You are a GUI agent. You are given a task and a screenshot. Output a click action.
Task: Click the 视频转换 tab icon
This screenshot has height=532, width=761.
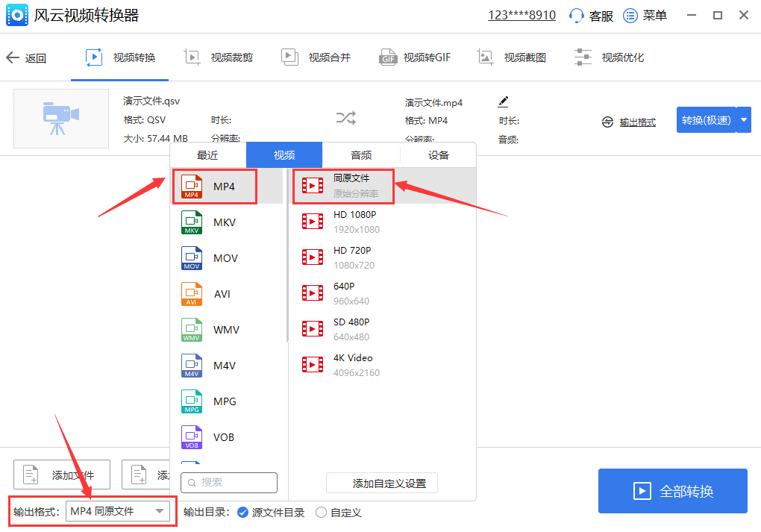[x=94, y=57]
